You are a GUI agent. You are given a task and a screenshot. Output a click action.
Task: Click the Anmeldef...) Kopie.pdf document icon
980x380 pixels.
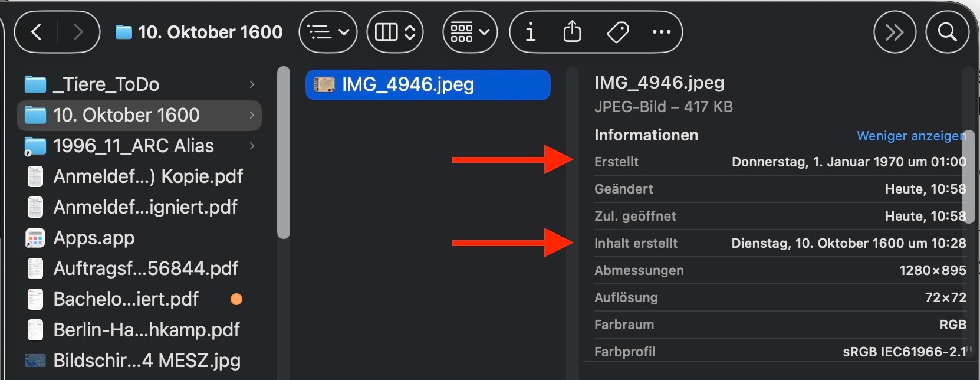point(35,176)
